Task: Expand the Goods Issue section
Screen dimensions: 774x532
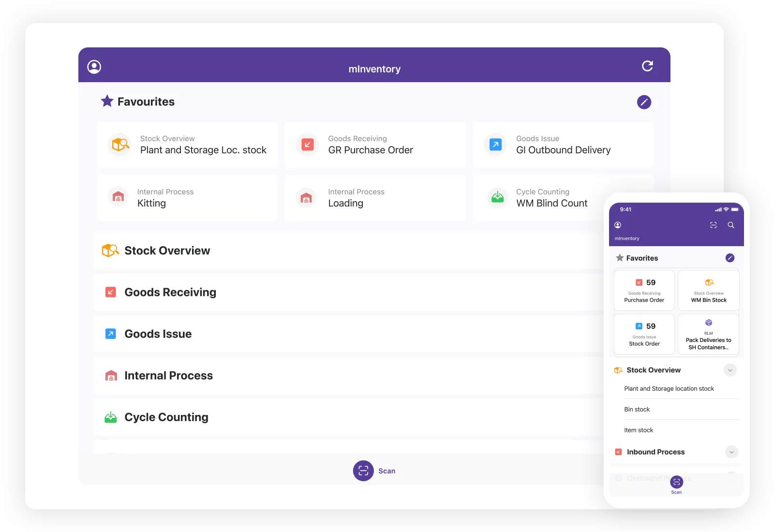Action: (x=348, y=334)
